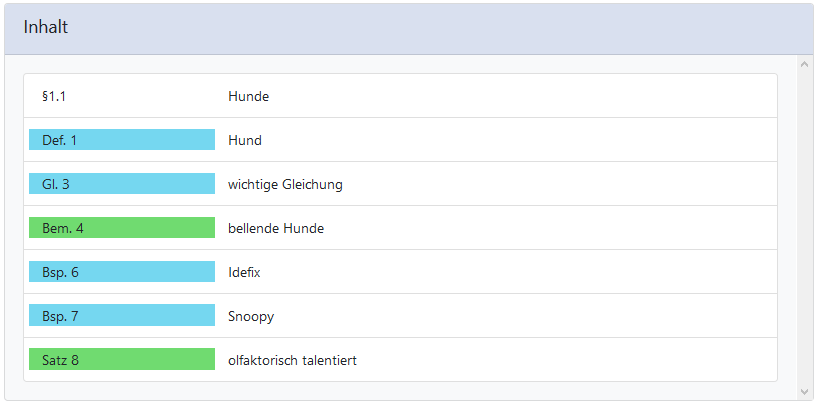Open the §1.1 section number
The height and width of the screenshot is (407, 820).
(54, 97)
